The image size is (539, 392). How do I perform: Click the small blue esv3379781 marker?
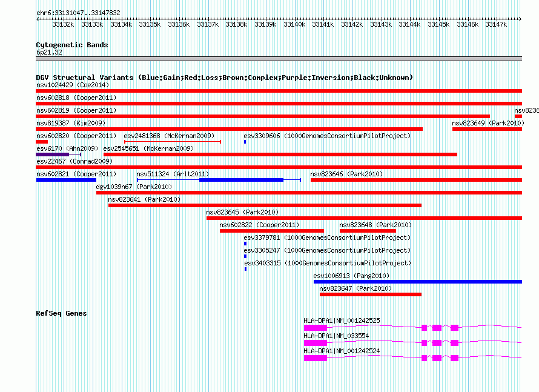click(245, 244)
